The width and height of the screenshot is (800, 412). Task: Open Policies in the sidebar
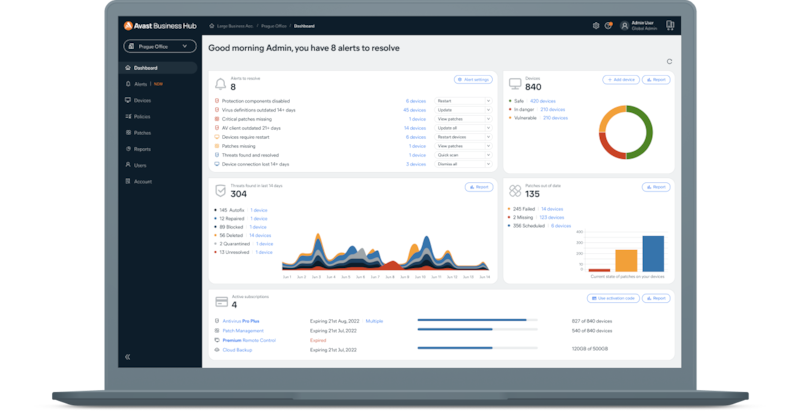(x=142, y=117)
